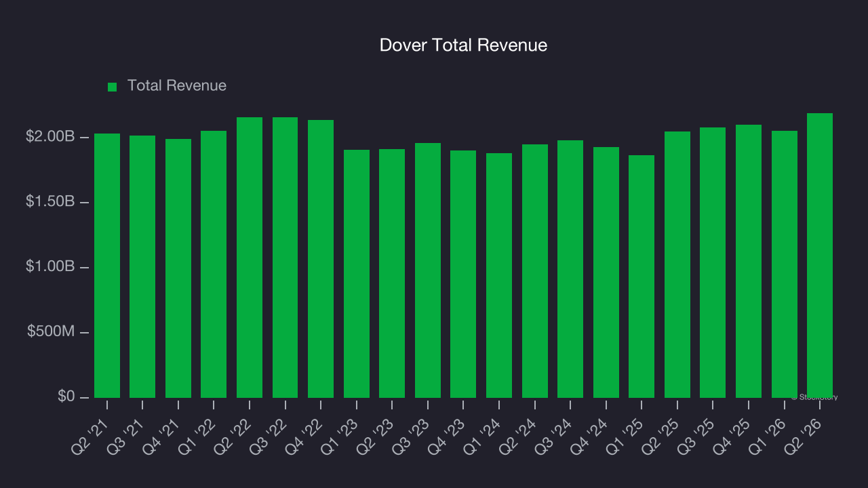Select the Q4 '22 revenue bar
Viewport: 868px width, 488px height.
[321, 259]
